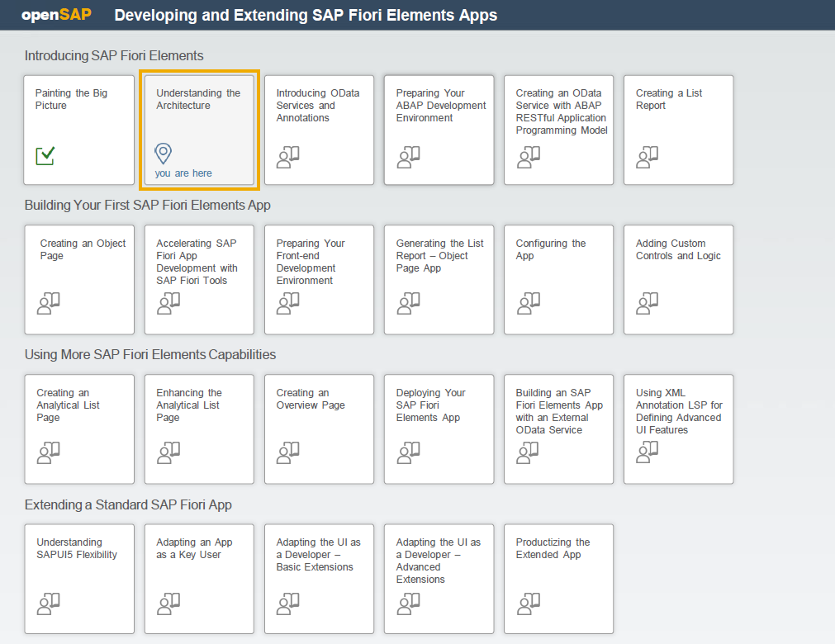The width and height of the screenshot is (835, 644).
Task: Click the lesson icon under Creating an OData Service with ABAP
Action: click(529, 157)
